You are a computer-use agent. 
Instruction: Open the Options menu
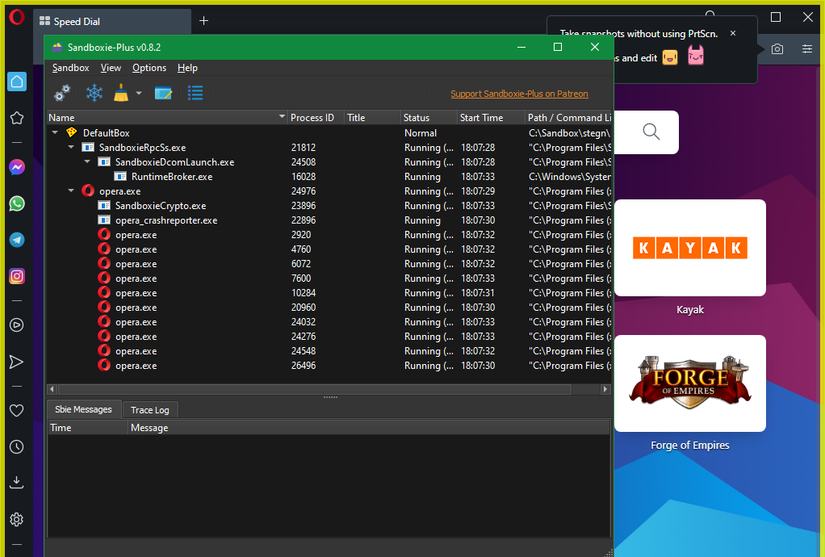pos(149,68)
